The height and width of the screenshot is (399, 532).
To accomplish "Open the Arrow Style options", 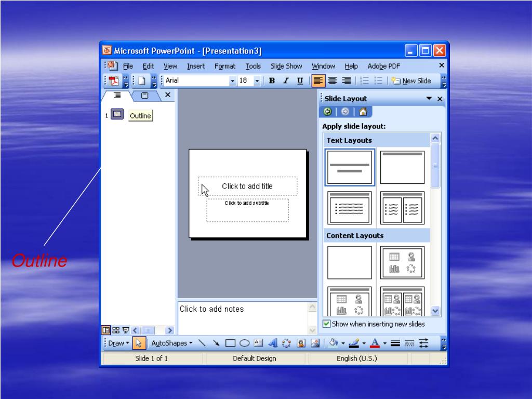I will (423, 343).
